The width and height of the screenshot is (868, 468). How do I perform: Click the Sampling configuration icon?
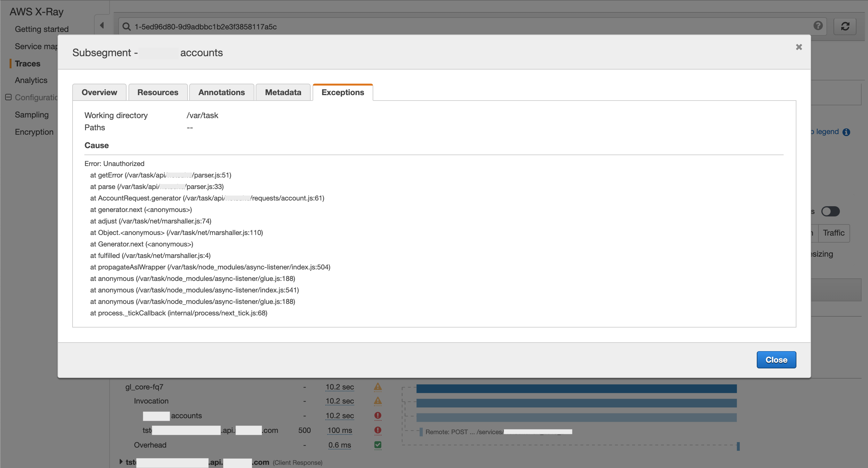coord(32,115)
